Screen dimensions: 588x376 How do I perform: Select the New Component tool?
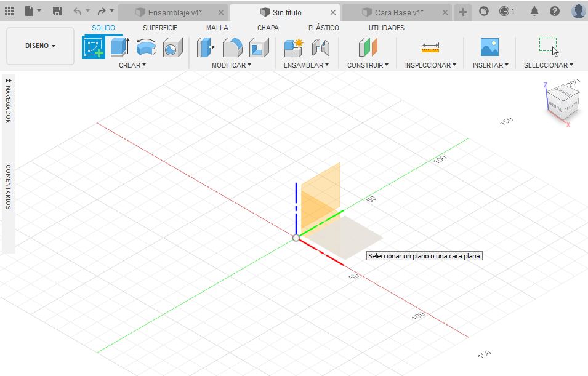293,47
